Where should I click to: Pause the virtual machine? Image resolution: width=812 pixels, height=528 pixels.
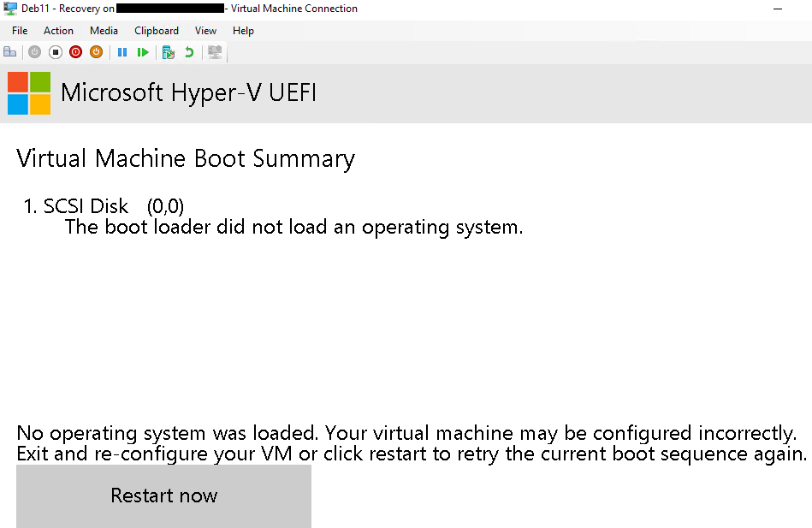122,52
